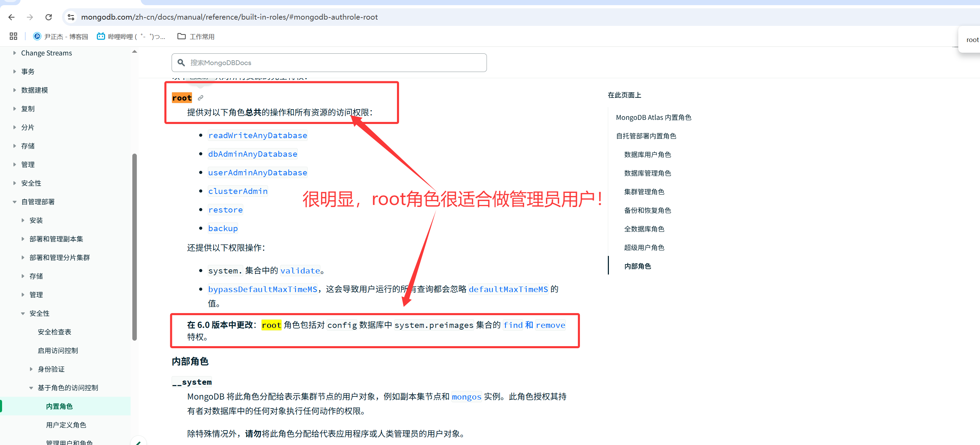Select 用户定义角色 in the sidebar

point(66,425)
